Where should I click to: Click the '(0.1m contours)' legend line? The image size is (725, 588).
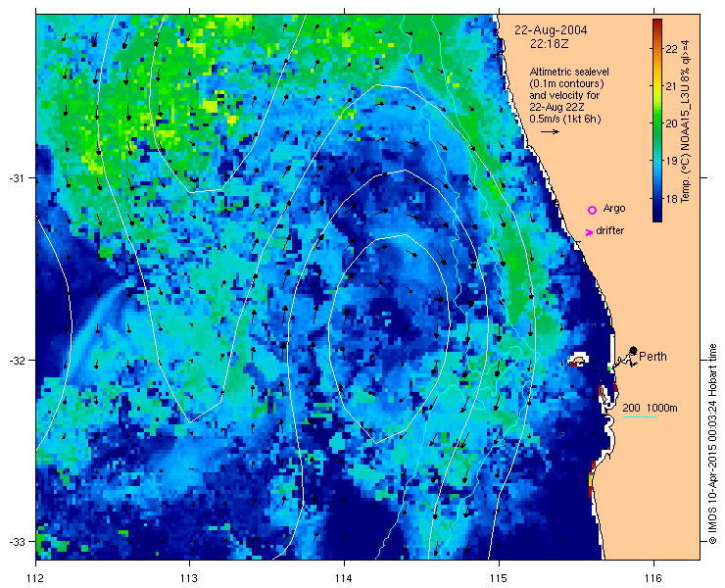(566, 84)
